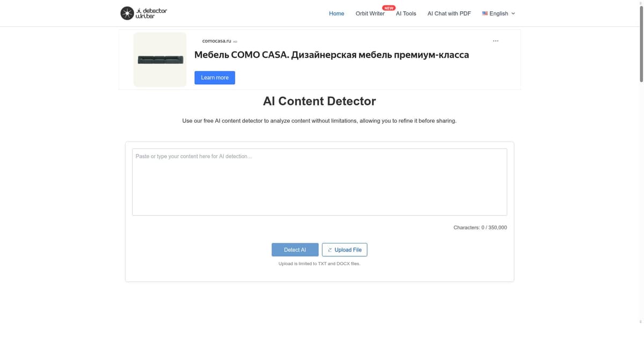The image size is (644, 362).
Task: Visit the comocasa.ru advertiser link
Action: point(216,40)
